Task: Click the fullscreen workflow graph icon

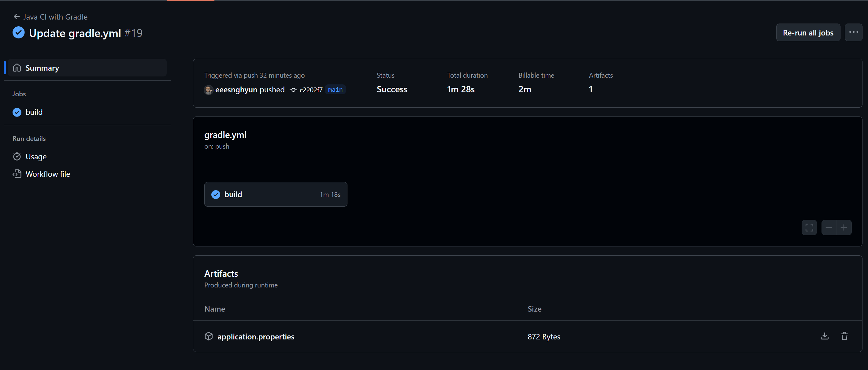Action: click(809, 228)
